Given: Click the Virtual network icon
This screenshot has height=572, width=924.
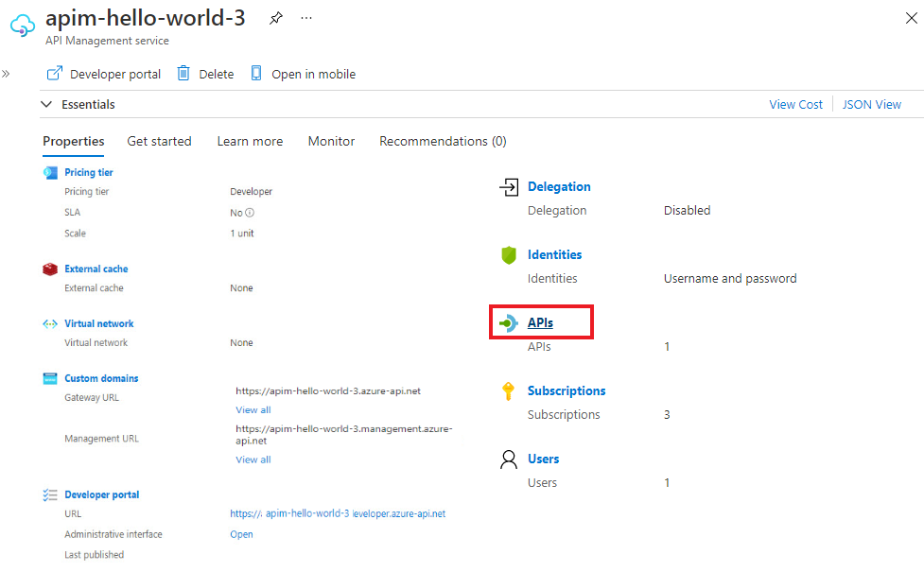Looking at the screenshot, I should pos(50,324).
